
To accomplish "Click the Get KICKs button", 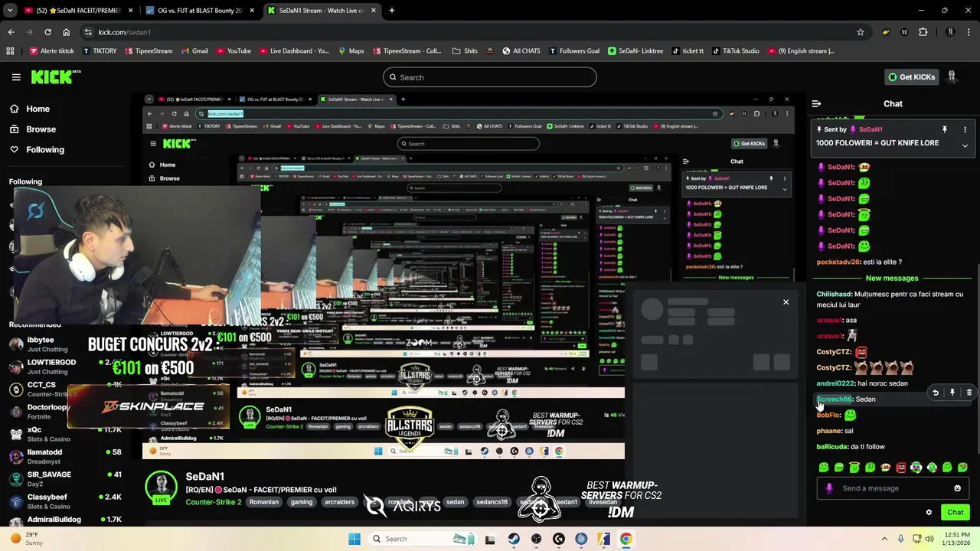I will click(x=911, y=77).
